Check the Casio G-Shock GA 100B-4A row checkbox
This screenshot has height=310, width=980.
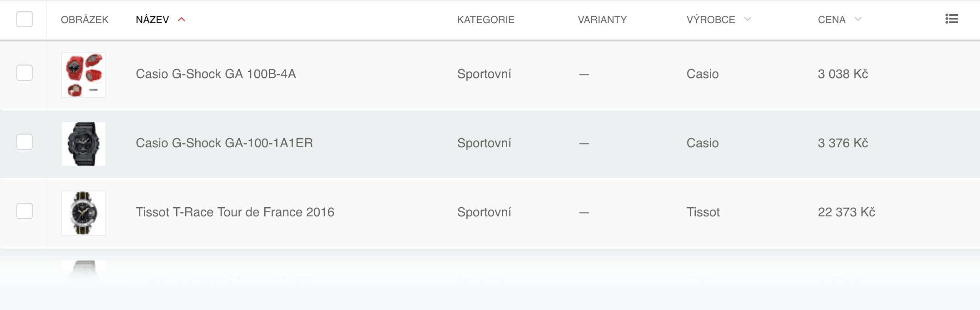coord(25,73)
